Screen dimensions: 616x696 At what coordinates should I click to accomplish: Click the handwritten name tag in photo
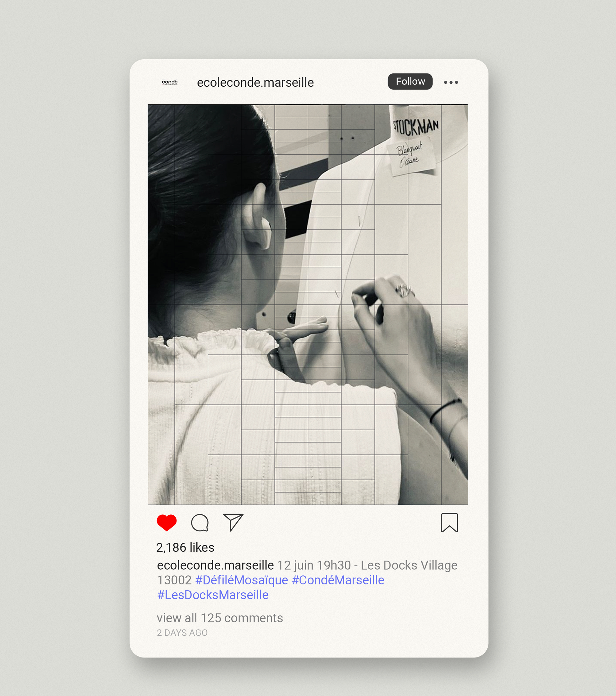411,157
